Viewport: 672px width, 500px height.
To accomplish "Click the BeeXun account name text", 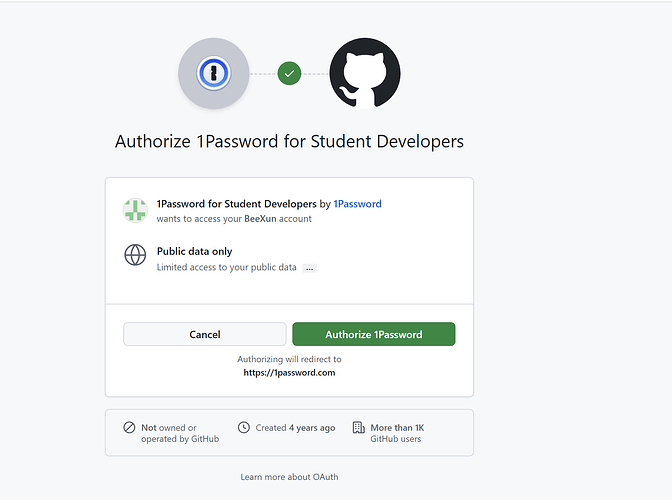I will pos(260,219).
